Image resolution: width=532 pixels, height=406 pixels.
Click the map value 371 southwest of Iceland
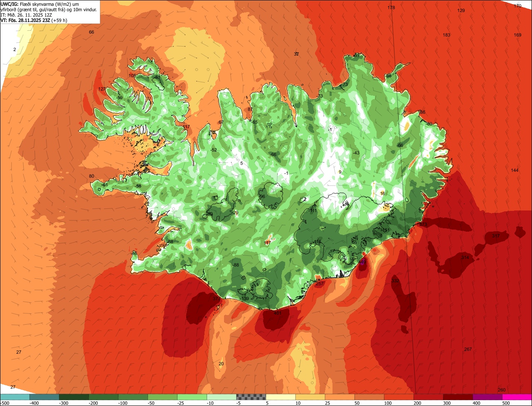pos(217,298)
